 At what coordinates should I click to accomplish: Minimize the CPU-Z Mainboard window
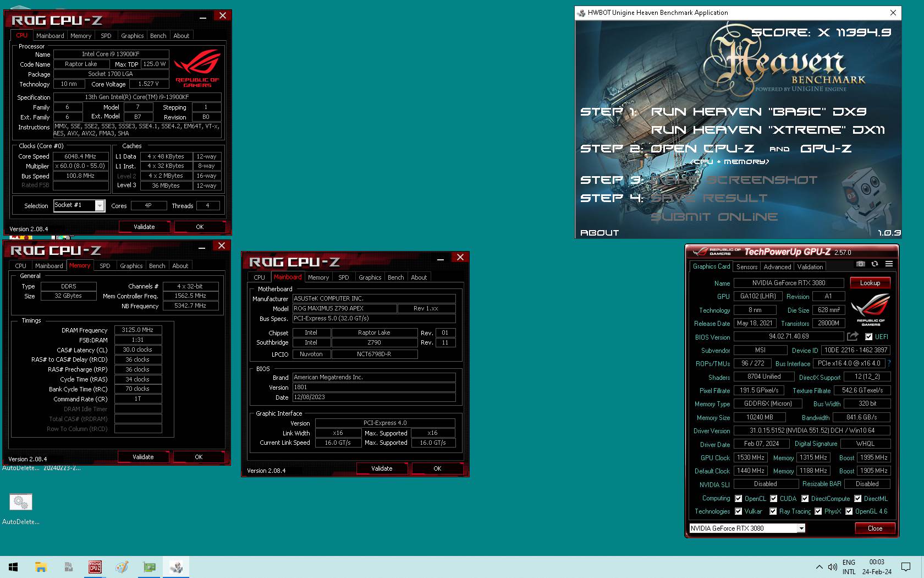tap(441, 259)
